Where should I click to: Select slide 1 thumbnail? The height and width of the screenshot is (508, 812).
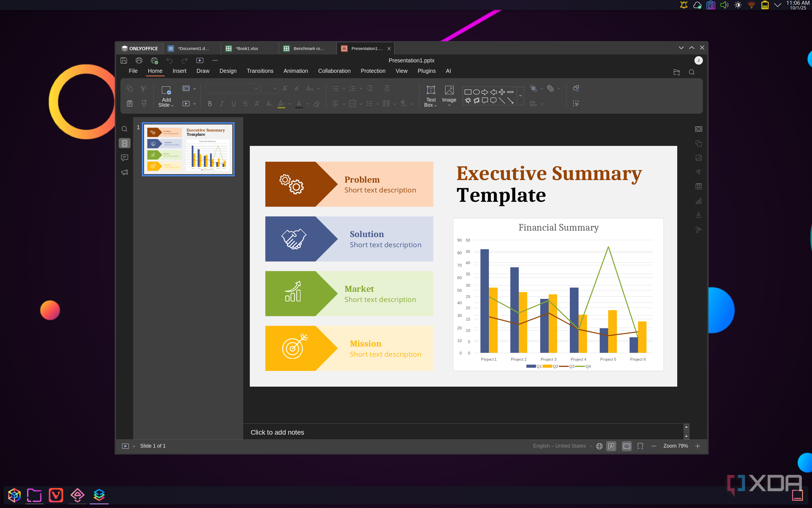pos(188,149)
